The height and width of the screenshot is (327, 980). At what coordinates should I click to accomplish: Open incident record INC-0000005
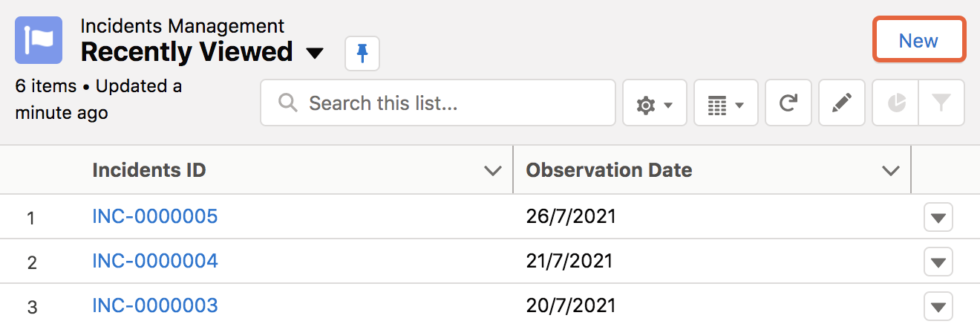pos(155,216)
